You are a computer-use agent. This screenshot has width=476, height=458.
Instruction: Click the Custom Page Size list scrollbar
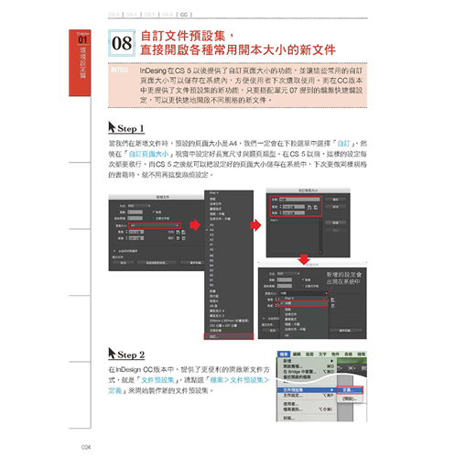point(320,236)
